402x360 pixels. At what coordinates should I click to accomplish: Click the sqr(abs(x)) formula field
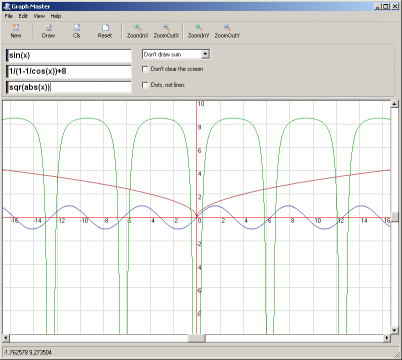pos(69,87)
